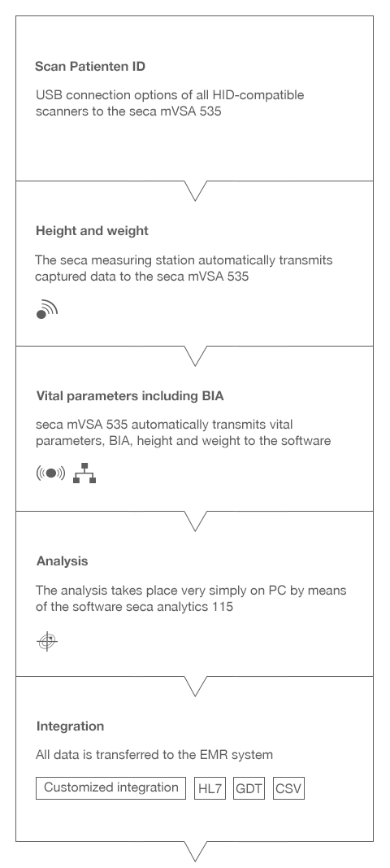Click the USB connection options description text

(x=170, y=103)
